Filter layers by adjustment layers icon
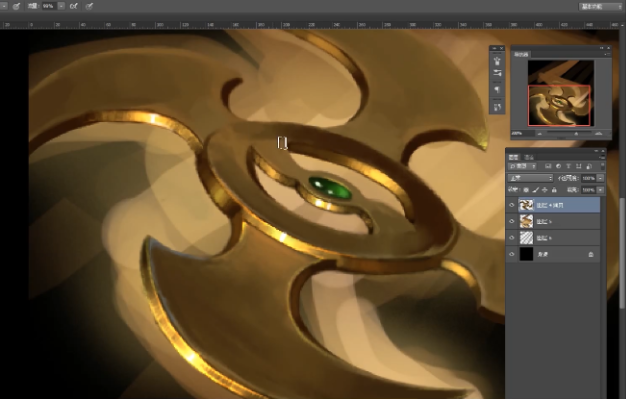The image size is (626, 399). (558, 166)
